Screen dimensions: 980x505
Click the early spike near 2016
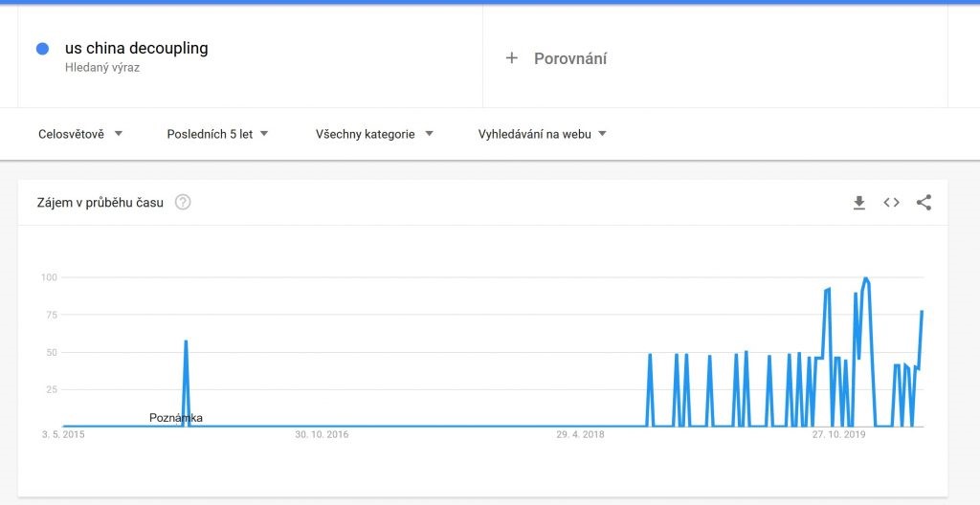tap(186, 341)
